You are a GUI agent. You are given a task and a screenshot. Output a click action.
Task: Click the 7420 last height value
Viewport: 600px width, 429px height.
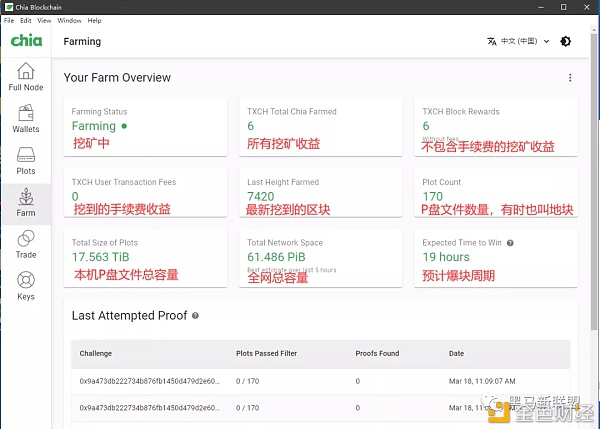pos(261,196)
